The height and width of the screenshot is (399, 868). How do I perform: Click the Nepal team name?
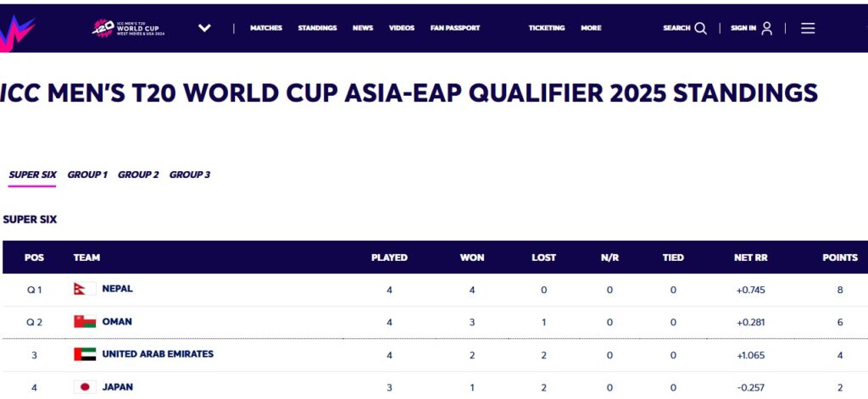tap(117, 289)
